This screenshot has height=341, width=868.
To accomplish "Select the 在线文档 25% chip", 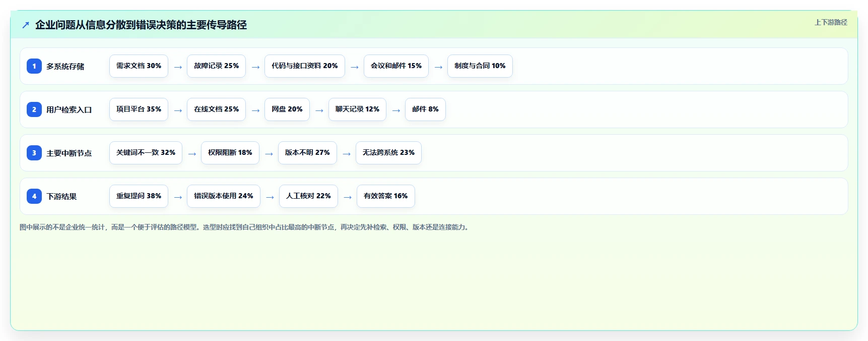I will 216,109.
